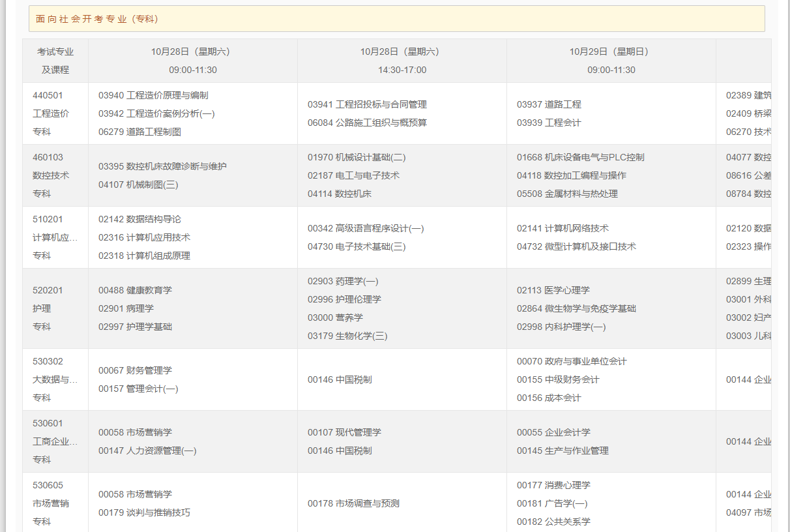Screen dimensions: 790x532
Task: Click course 00107 现代管理学
Action: [x=344, y=432]
